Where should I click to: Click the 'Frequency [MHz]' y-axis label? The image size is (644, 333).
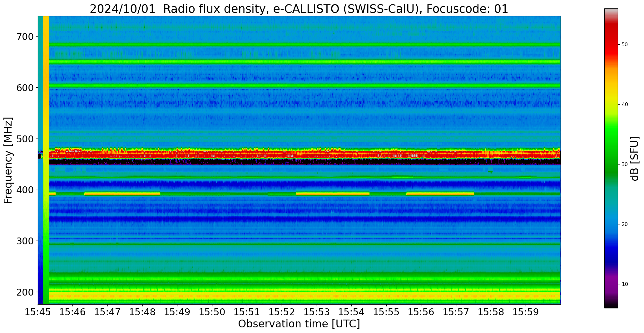point(8,160)
